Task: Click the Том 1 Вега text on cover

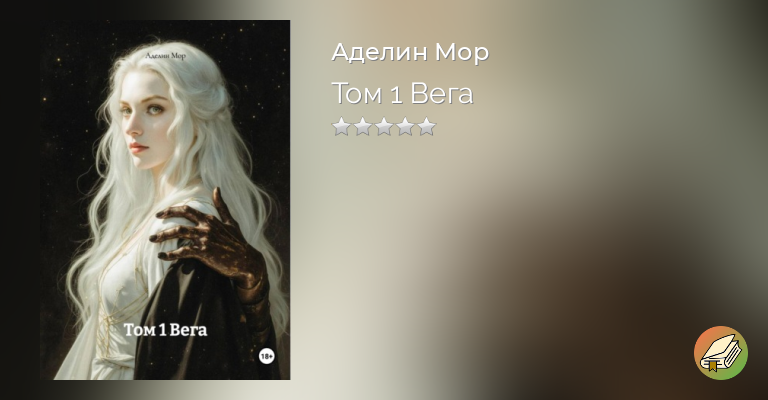Action: coord(165,330)
